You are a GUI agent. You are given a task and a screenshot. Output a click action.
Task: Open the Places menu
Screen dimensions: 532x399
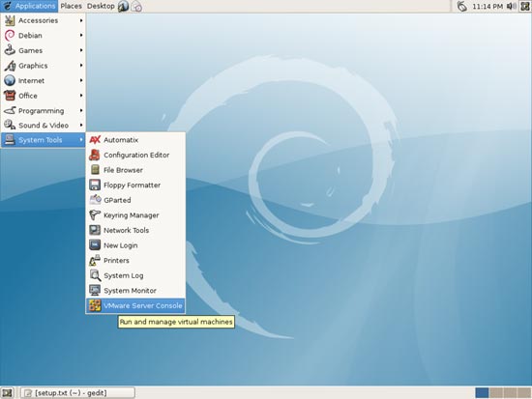click(71, 6)
